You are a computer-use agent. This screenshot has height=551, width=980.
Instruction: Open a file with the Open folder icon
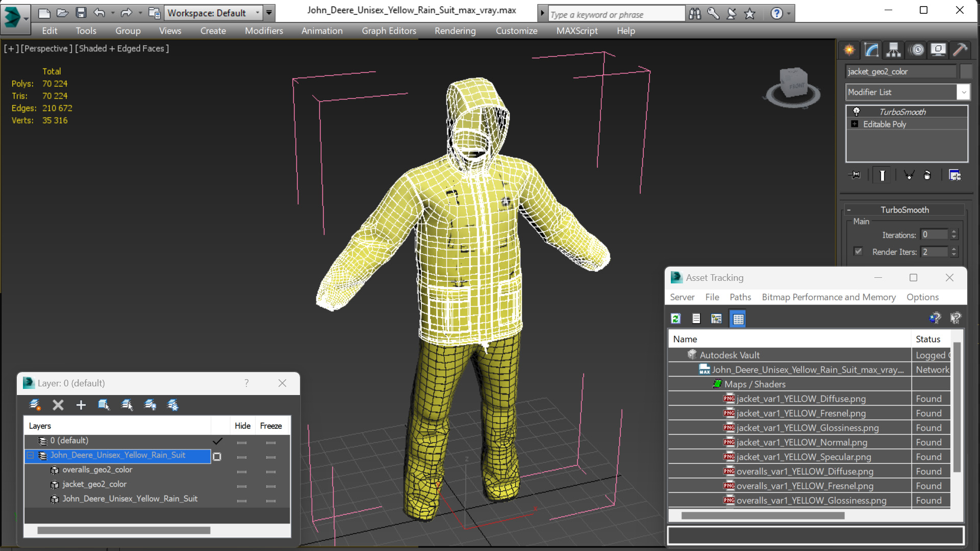[63, 13]
